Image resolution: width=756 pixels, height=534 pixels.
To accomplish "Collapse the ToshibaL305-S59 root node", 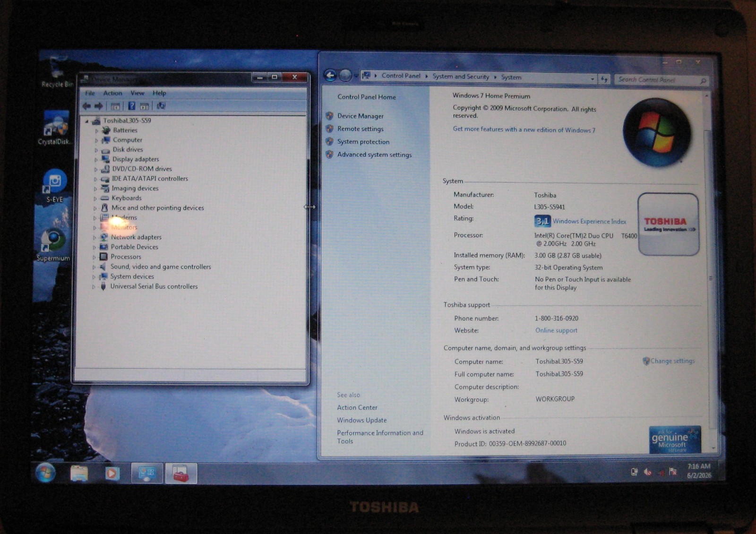I will 87,121.
